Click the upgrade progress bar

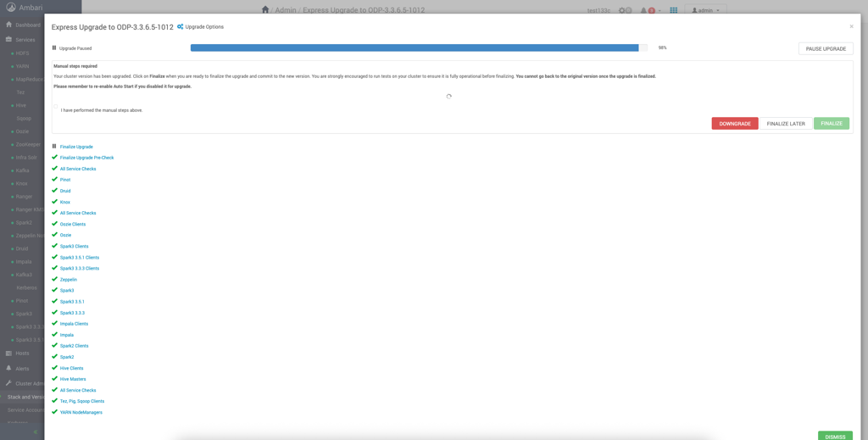pos(419,48)
